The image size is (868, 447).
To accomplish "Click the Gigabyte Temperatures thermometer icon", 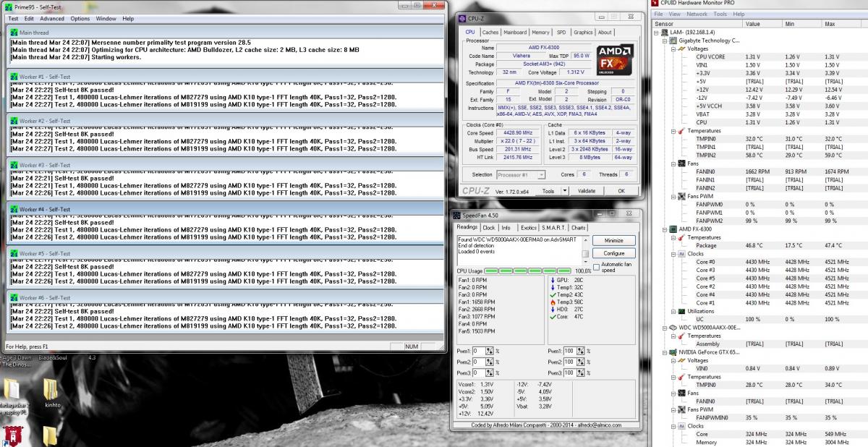I will tap(681, 131).
